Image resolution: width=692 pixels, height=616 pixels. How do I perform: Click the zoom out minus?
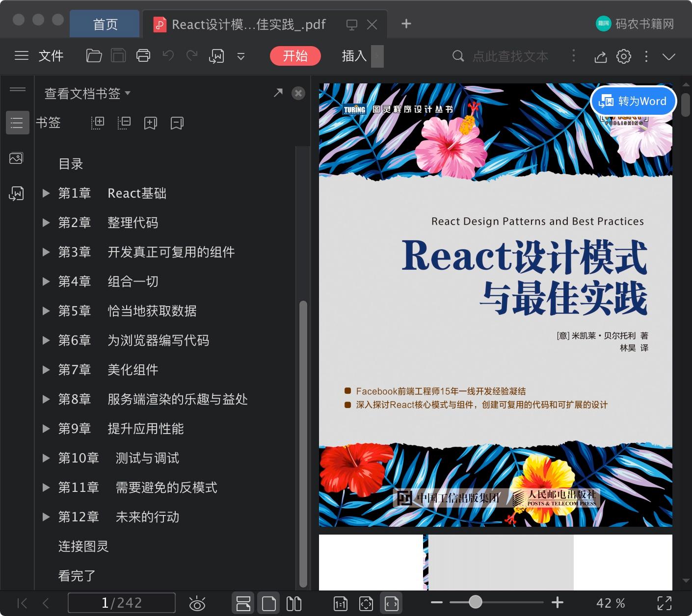click(x=437, y=602)
